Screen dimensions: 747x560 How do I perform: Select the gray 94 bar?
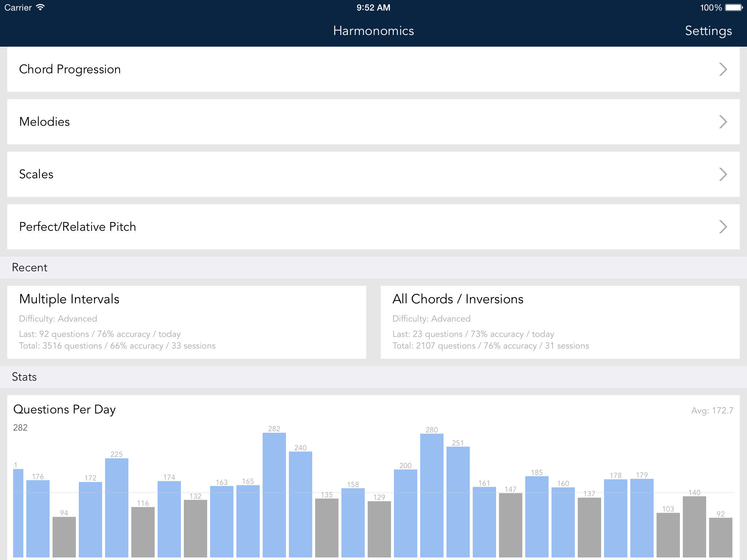[x=64, y=537]
